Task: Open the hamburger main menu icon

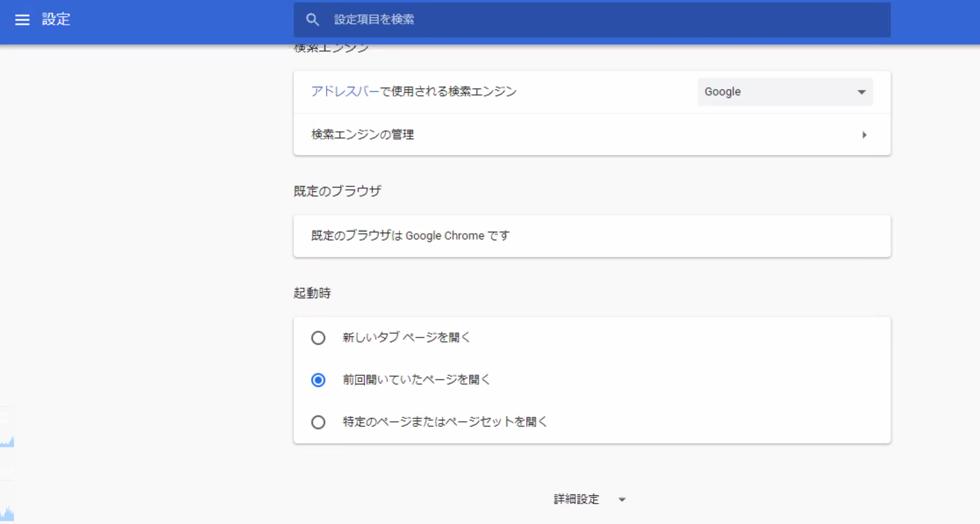Action: pyautogui.click(x=22, y=19)
